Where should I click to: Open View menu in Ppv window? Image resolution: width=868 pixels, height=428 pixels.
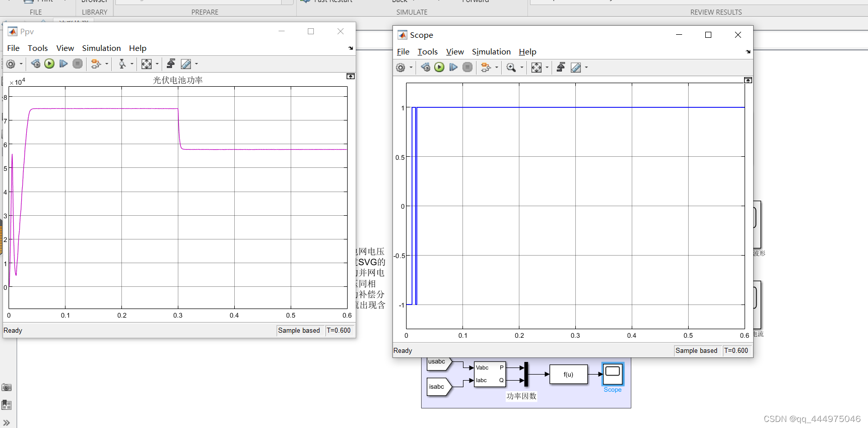point(65,48)
